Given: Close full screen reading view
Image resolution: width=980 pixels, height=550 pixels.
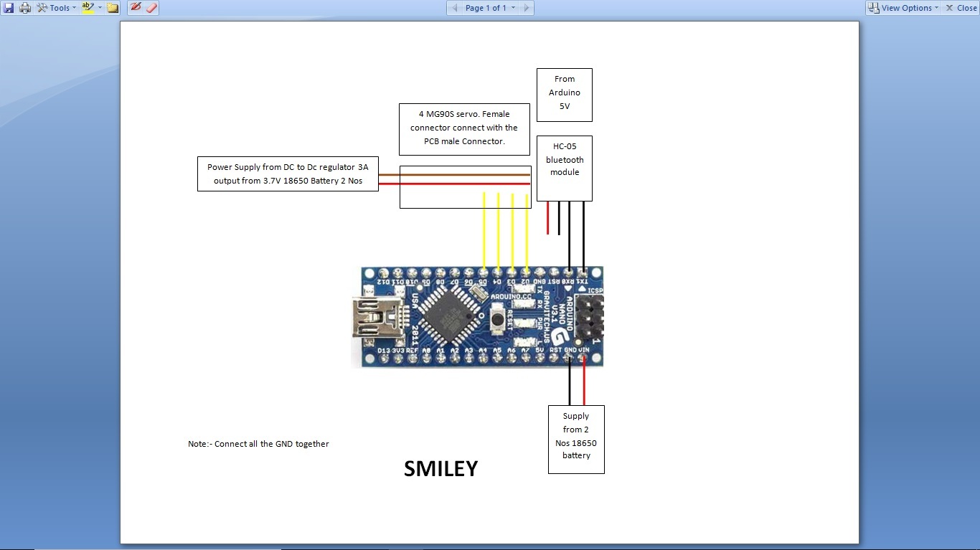Looking at the screenshot, I should 961,8.
